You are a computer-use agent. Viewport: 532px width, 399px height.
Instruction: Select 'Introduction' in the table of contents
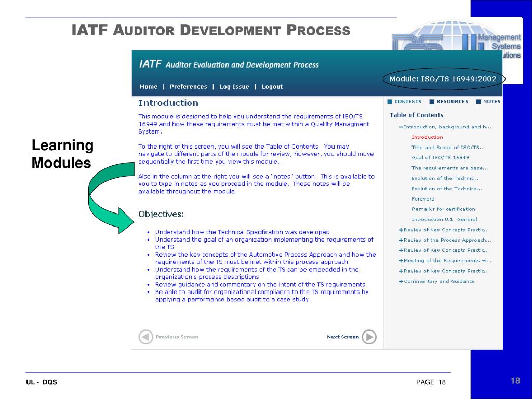coord(427,137)
